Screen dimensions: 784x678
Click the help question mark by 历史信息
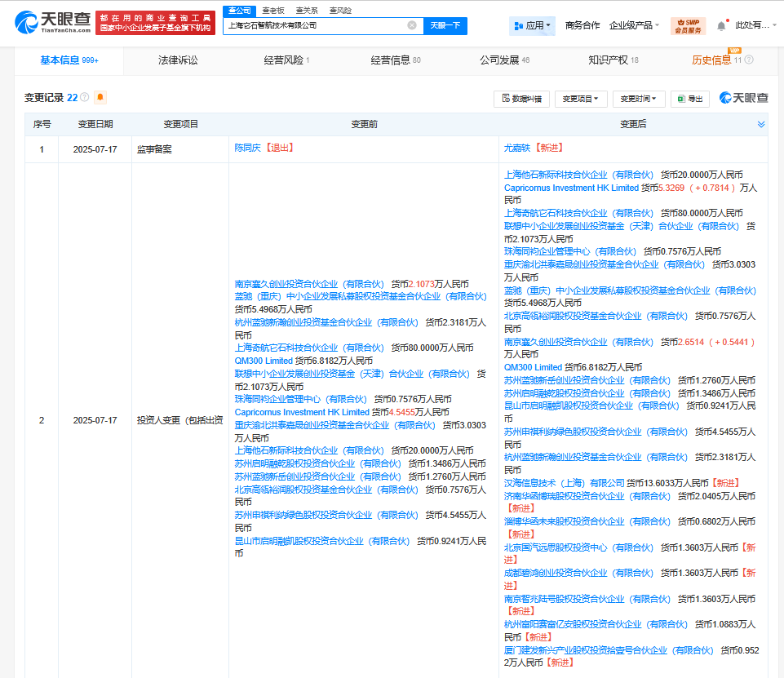749,60
